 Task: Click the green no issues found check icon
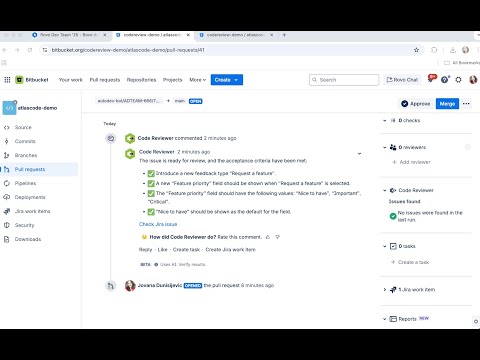pyautogui.click(x=393, y=216)
